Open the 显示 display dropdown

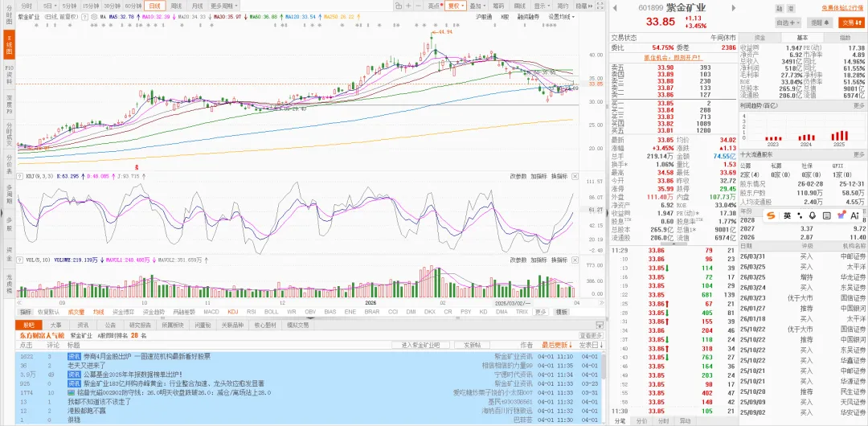click(x=542, y=6)
